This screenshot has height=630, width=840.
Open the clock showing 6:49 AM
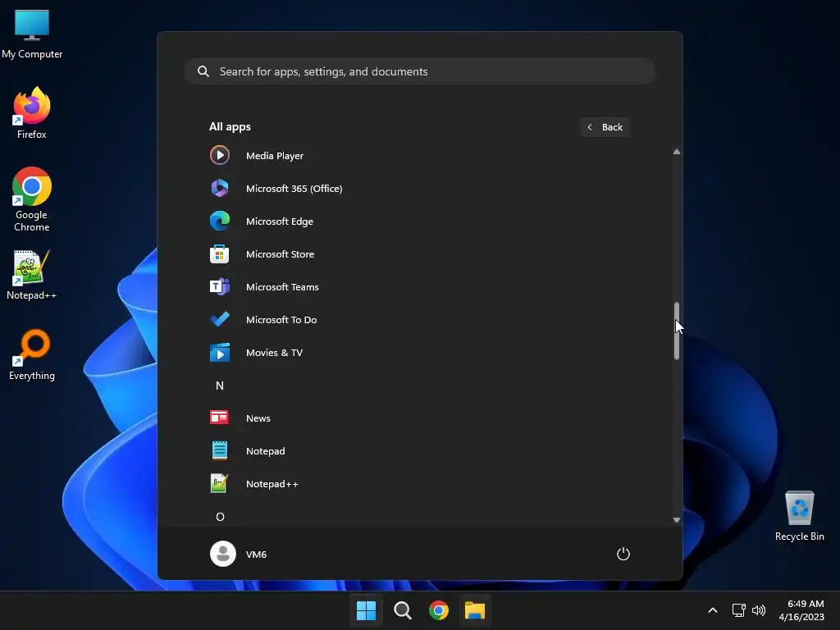[x=801, y=610]
